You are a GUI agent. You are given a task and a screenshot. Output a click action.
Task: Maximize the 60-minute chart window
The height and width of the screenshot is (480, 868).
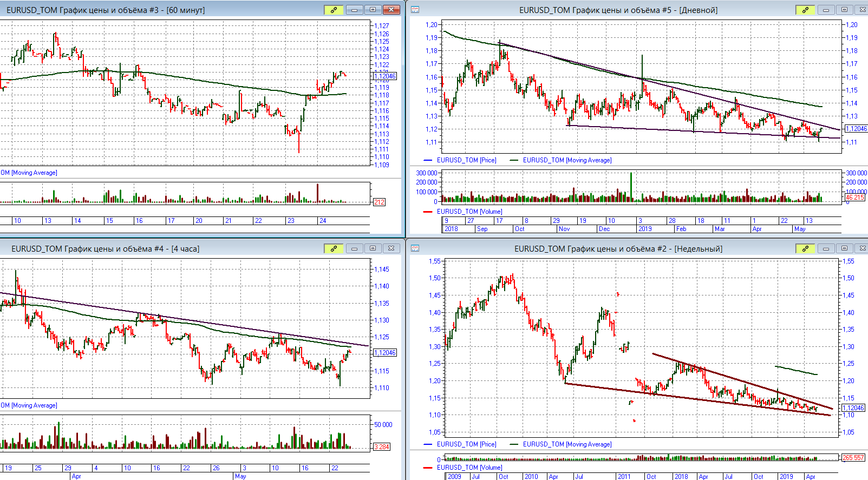coord(373,10)
